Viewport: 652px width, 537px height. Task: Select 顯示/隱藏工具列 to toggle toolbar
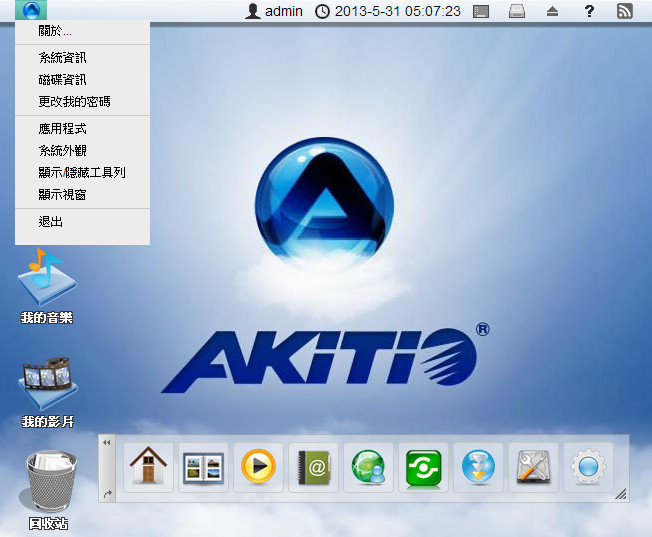(x=82, y=172)
